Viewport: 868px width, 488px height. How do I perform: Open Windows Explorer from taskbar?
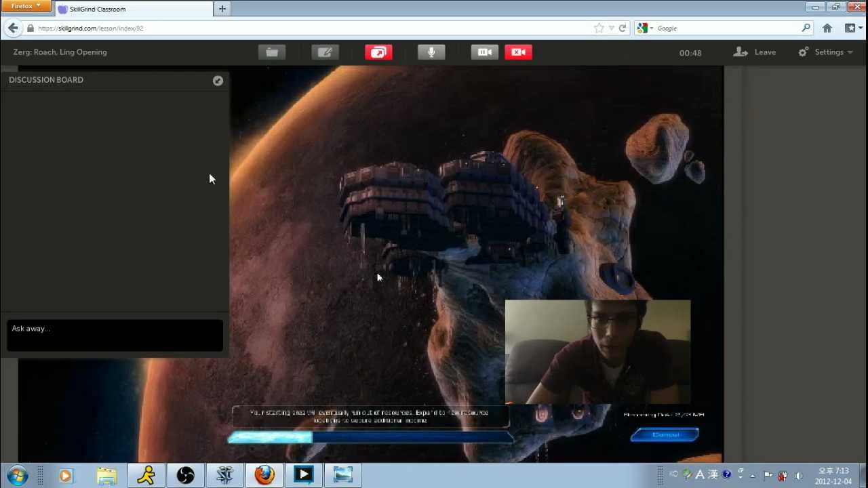(106, 476)
